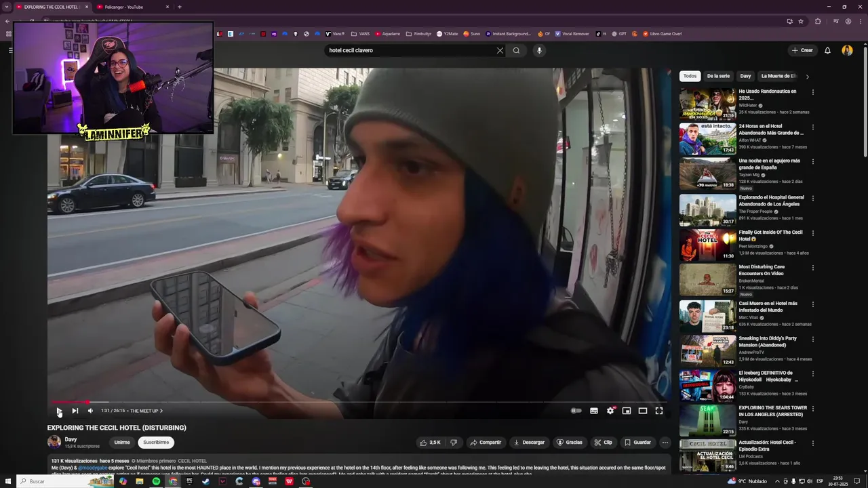Viewport: 868px width, 488px height.
Task: Open the Libro Game Over! bookmark
Action: click(x=661, y=34)
